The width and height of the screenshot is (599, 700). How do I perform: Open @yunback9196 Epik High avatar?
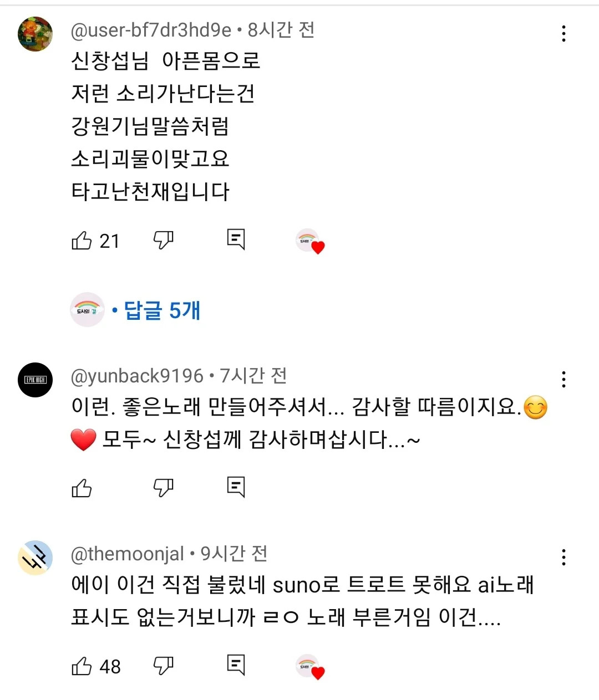click(x=35, y=380)
